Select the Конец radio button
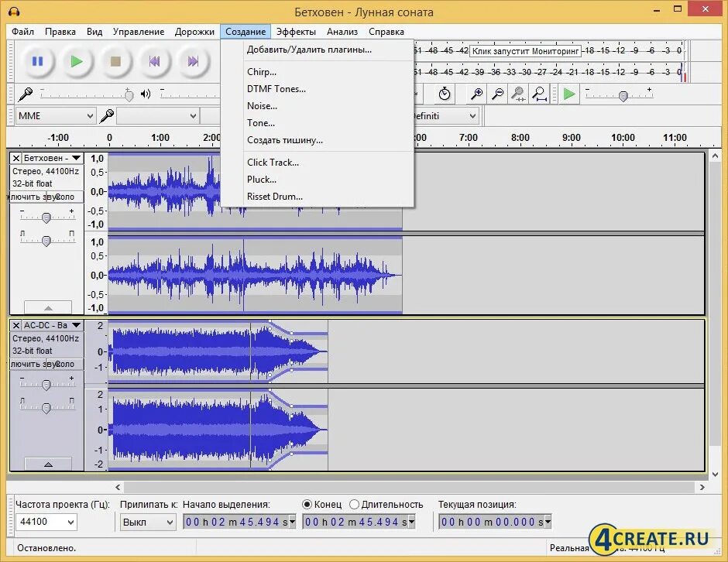 pyautogui.click(x=307, y=505)
